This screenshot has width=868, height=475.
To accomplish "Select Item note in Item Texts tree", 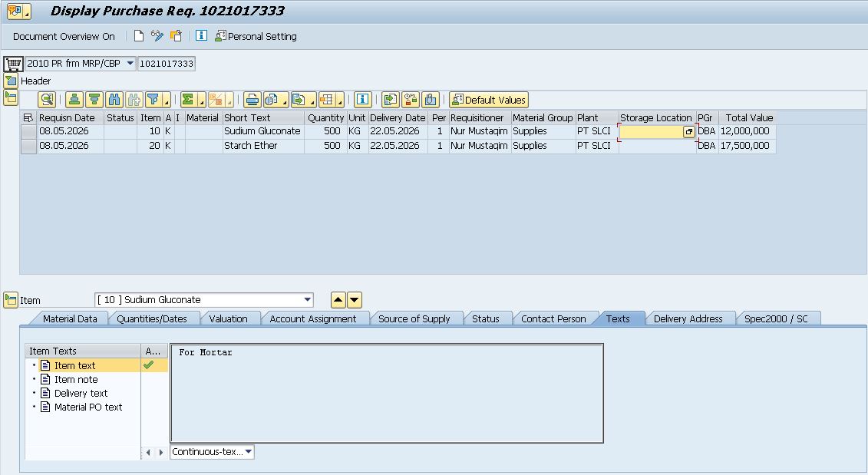I will 76,379.
